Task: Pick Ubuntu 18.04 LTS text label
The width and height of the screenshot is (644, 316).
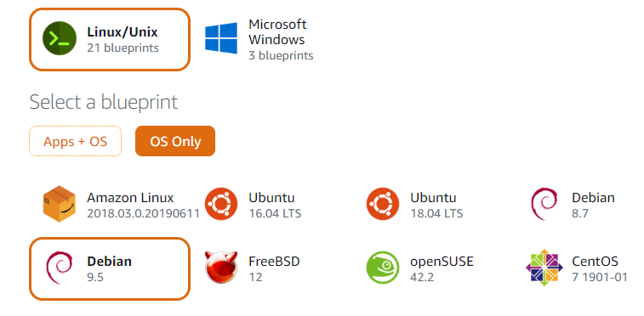Action: tap(436, 206)
